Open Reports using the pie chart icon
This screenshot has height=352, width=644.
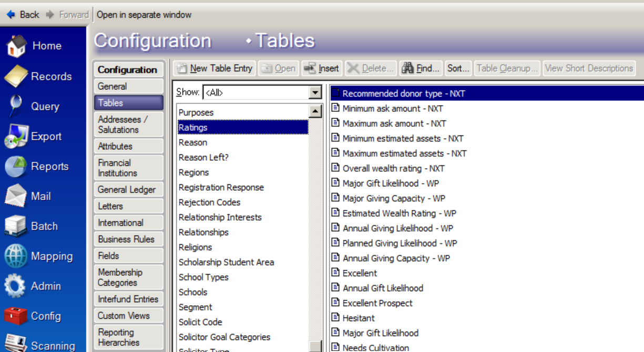pyautogui.click(x=16, y=166)
